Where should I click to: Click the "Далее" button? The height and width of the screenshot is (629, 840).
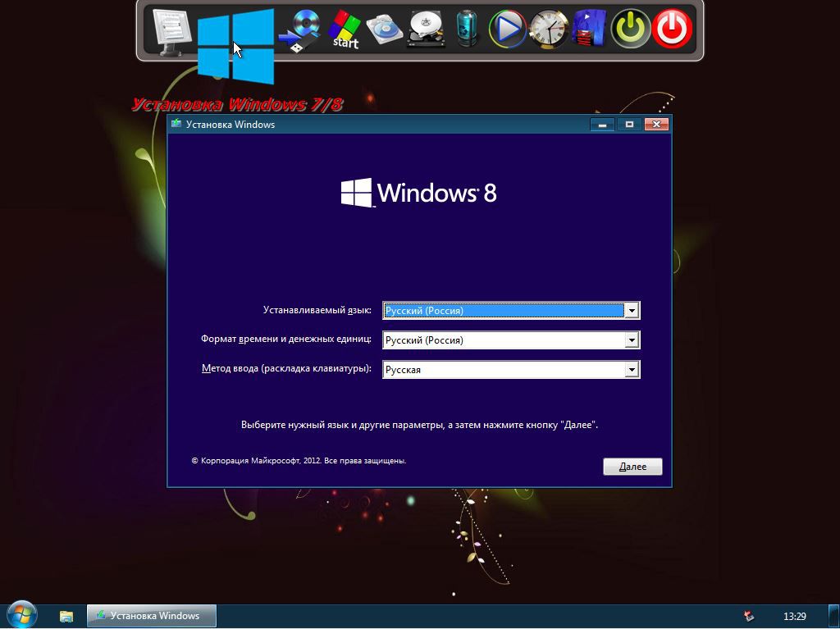coord(632,467)
